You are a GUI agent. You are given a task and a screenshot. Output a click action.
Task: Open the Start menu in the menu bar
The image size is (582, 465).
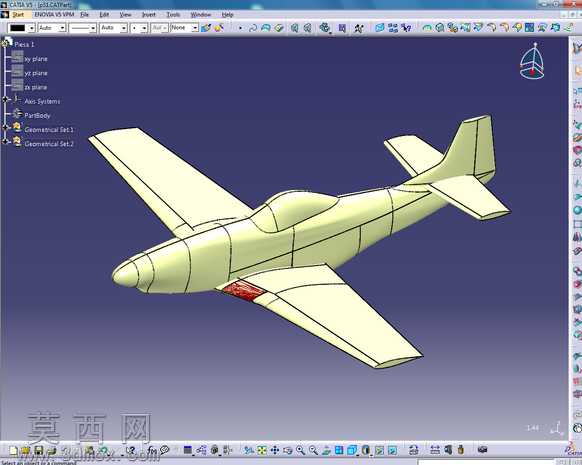(x=18, y=15)
